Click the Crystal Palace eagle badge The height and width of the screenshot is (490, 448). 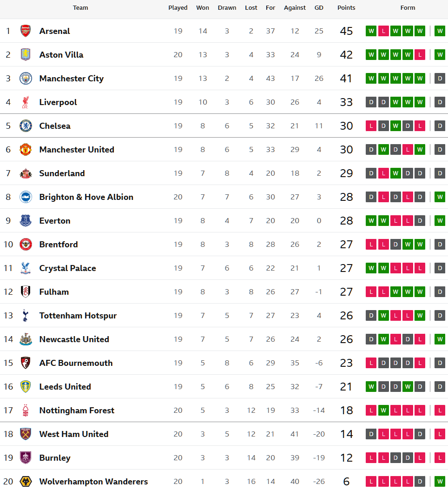(x=26, y=268)
